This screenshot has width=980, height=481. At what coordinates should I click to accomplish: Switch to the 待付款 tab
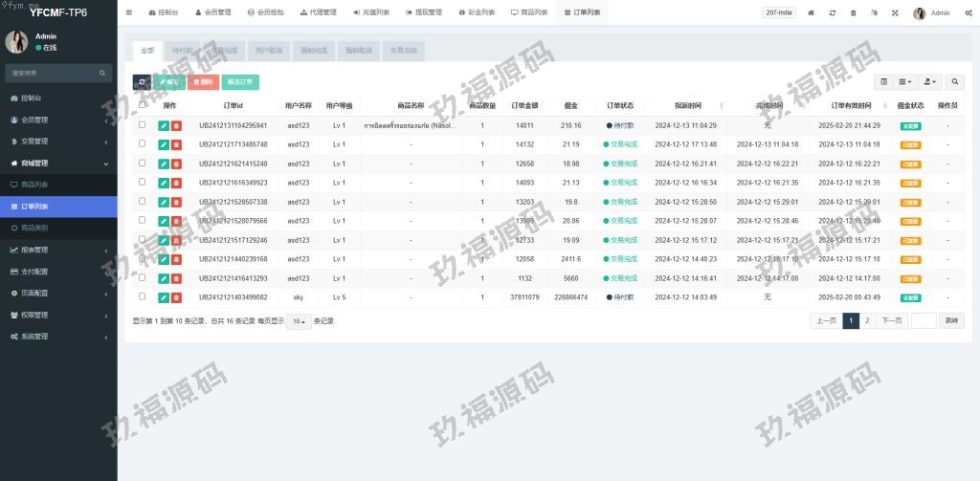(x=179, y=50)
